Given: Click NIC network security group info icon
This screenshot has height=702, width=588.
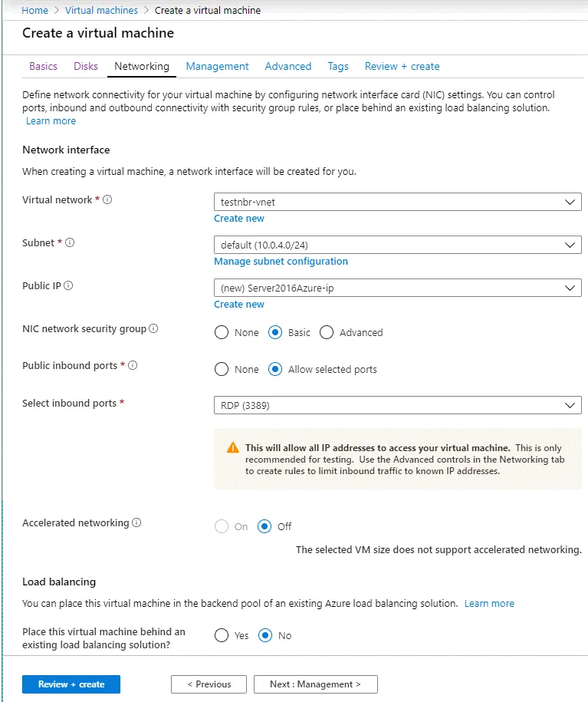Looking at the screenshot, I should (x=153, y=329).
